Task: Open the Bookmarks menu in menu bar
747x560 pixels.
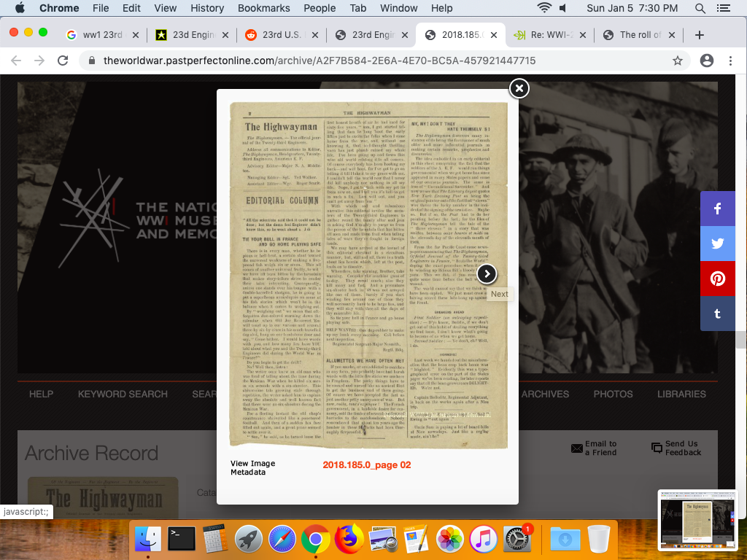Action: [x=263, y=8]
